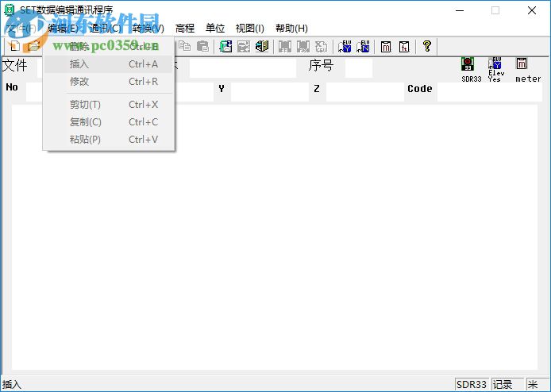Click the meter indicator icon
The height and width of the screenshot is (392, 551).
tap(522, 63)
